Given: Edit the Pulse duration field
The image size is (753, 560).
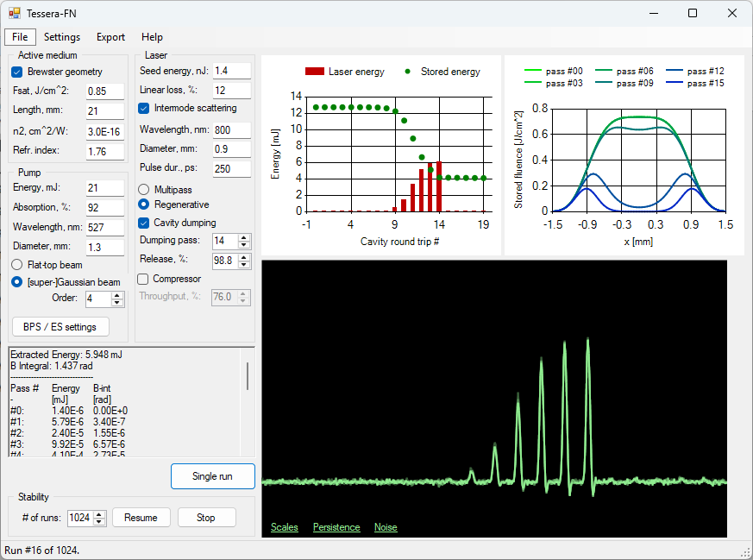Looking at the screenshot, I should [232, 169].
